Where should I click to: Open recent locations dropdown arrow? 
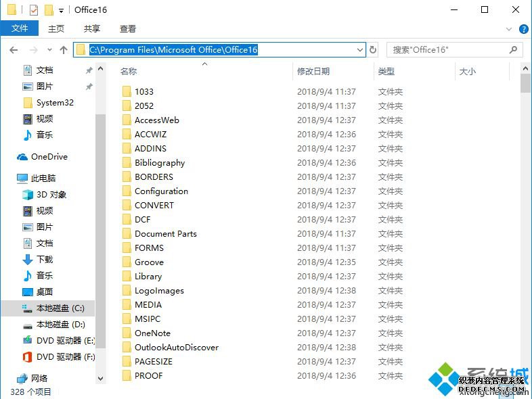click(49, 50)
